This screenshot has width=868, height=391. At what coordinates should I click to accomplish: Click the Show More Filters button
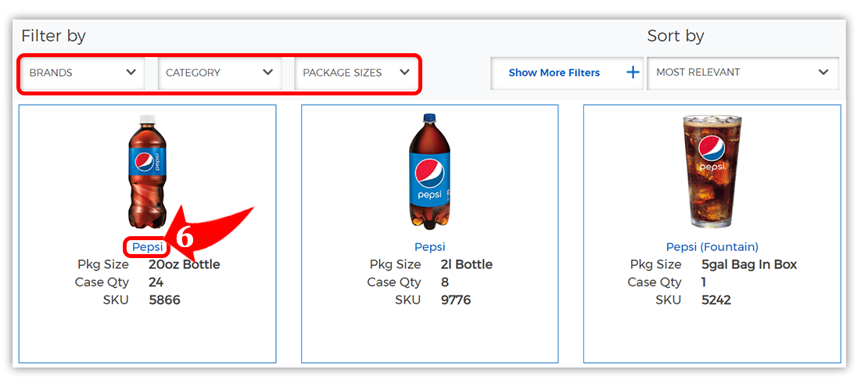pos(554,73)
